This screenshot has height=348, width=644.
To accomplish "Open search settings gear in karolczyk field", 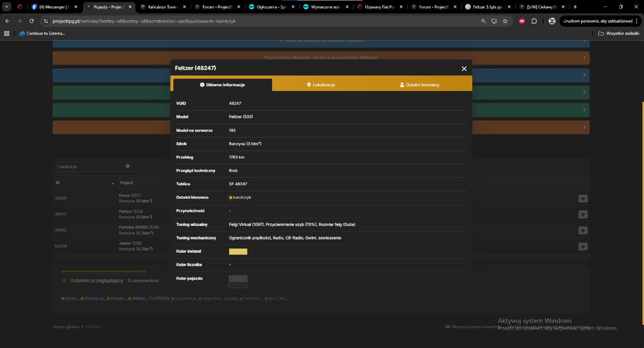I will coord(128,166).
